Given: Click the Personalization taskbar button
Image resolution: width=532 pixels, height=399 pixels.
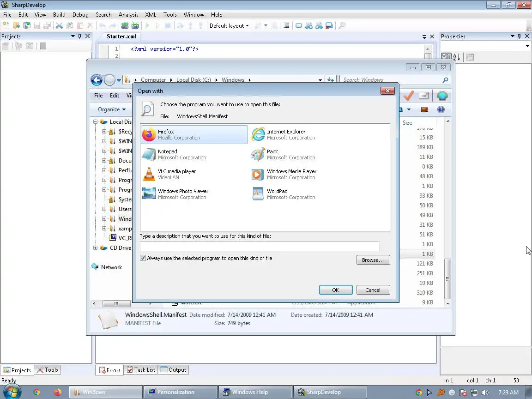Looking at the screenshot, I should click(181, 392).
